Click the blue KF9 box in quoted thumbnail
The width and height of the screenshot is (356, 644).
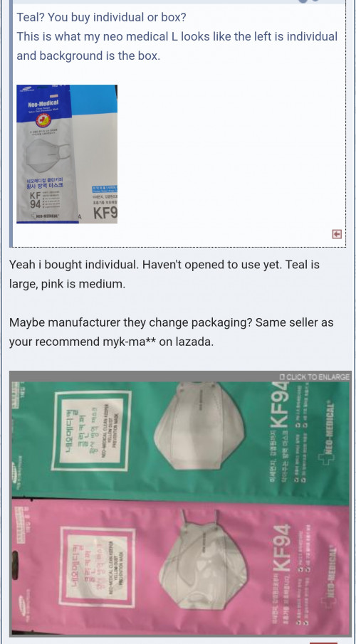[98, 154]
